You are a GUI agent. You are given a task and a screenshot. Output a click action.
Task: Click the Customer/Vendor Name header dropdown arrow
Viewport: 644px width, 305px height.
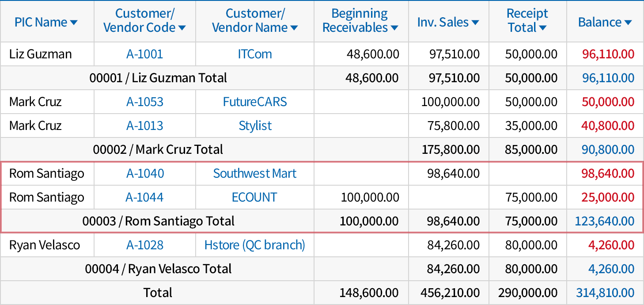[294, 28]
